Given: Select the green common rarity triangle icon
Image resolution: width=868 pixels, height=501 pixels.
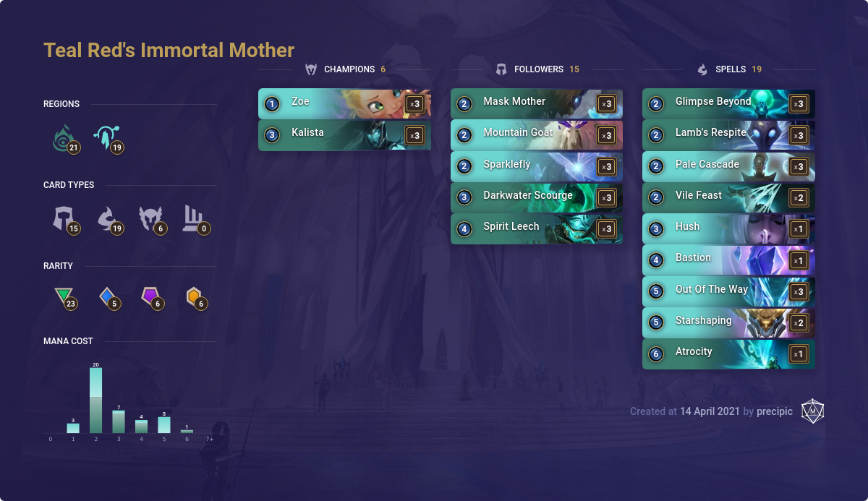Looking at the screenshot, I should (65, 296).
